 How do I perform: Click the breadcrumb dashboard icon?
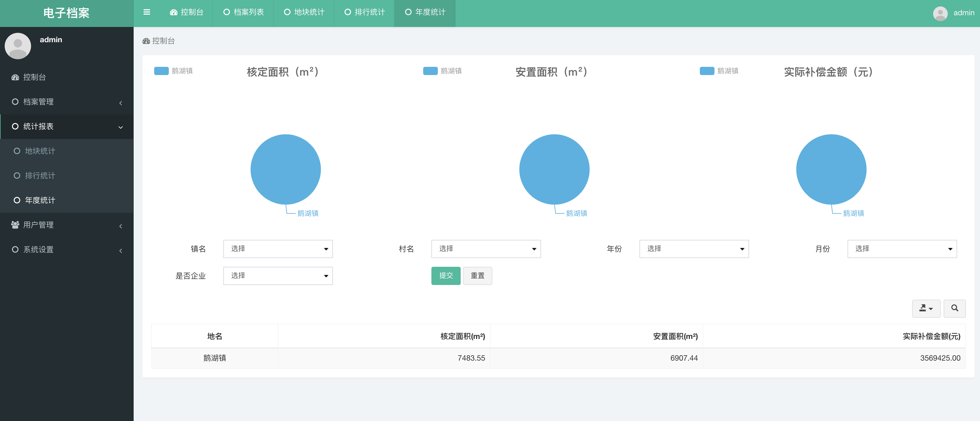click(146, 41)
